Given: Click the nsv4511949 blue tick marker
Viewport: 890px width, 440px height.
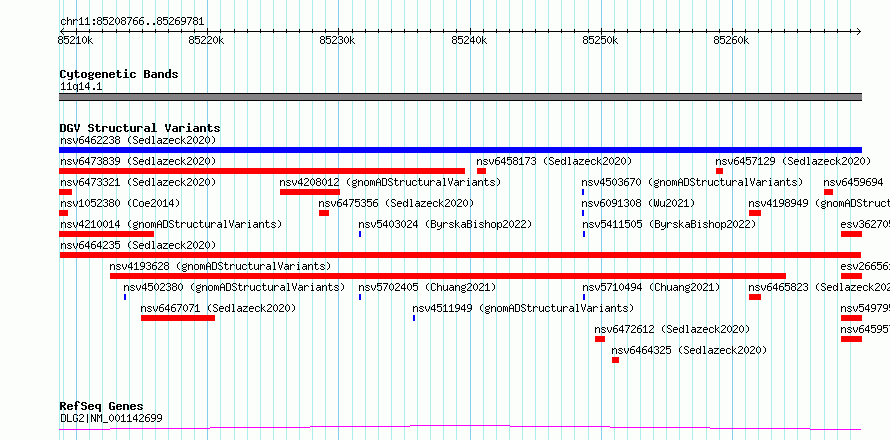Looking at the screenshot, I should [414, 318].
